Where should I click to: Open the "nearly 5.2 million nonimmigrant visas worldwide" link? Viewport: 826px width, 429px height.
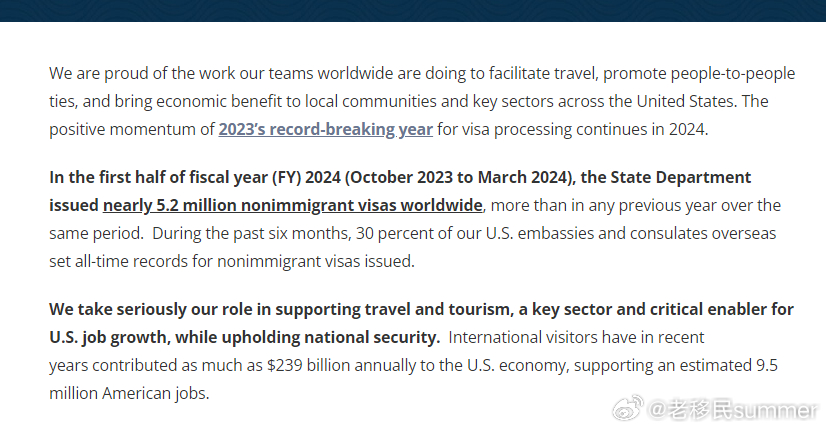pyautogui.click(x=292, y=206)
